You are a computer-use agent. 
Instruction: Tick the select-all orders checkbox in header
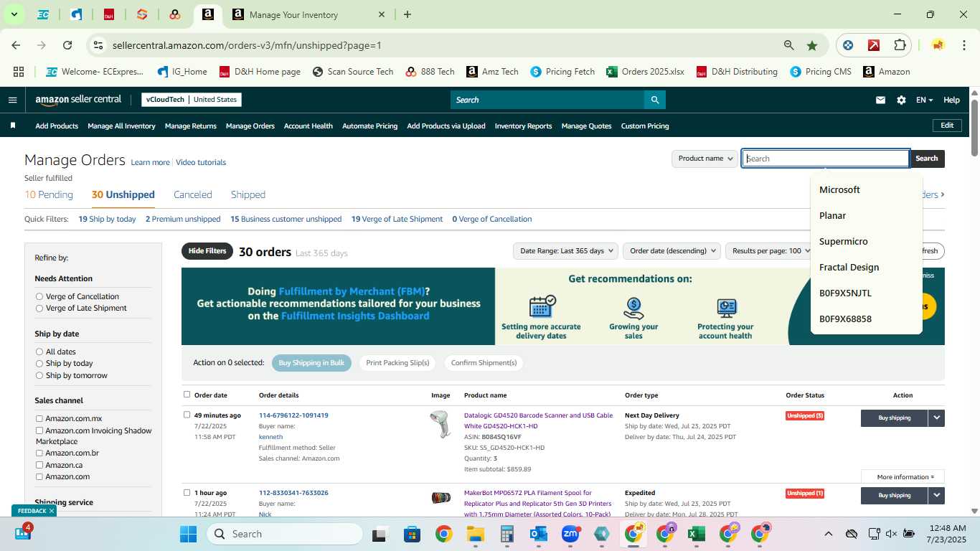[x=187, y=395]
